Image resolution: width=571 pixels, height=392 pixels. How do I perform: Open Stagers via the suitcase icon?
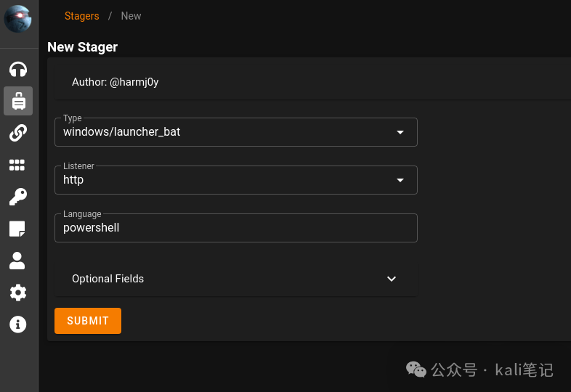[18, 101]
